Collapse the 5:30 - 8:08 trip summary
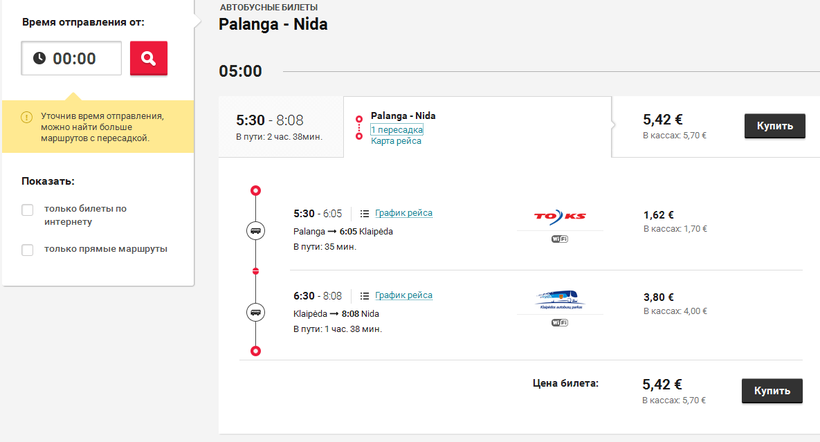Viewport: 820px width, 442px height. tap(279, 125)
